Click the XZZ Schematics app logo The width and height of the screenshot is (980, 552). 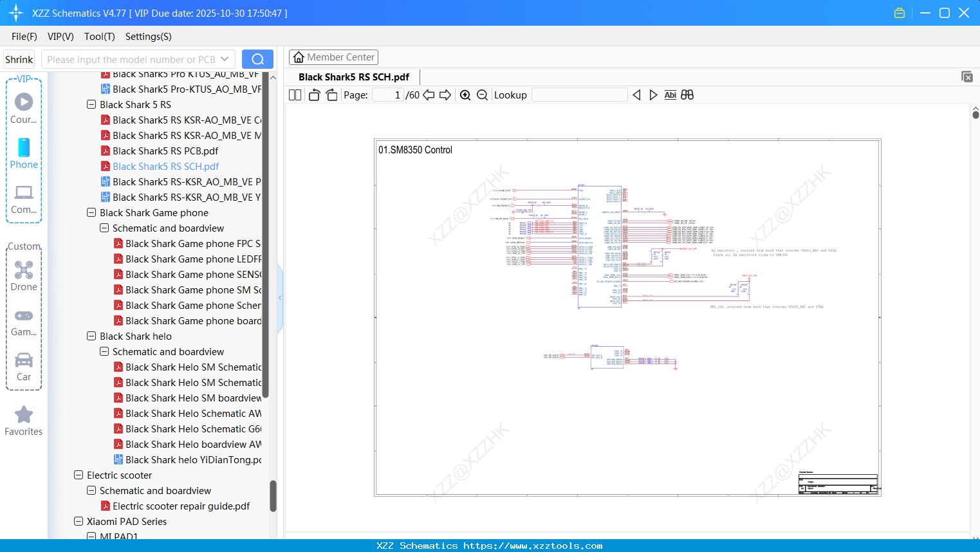pyautogui.click(x=16, y=13)
